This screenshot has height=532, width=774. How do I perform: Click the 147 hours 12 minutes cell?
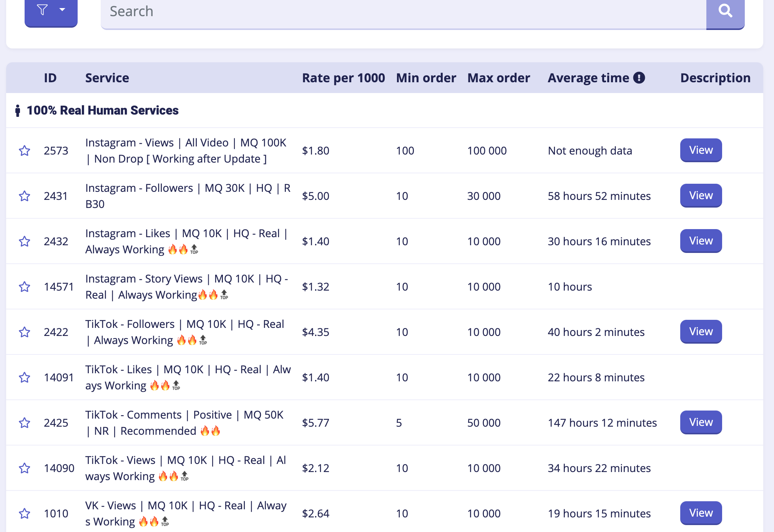click(x=602, y=423)
